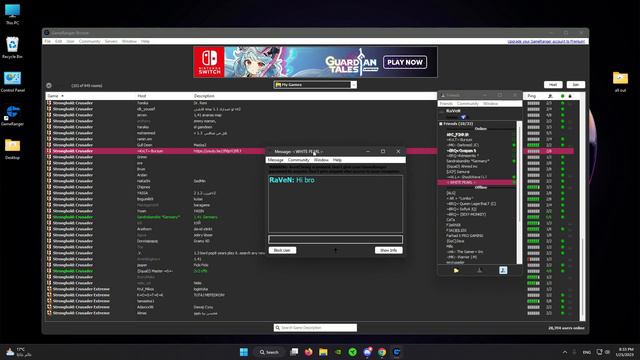Open the File menu in GameRanger
This screenshot has height=360, width=640.
pos(48,41)
